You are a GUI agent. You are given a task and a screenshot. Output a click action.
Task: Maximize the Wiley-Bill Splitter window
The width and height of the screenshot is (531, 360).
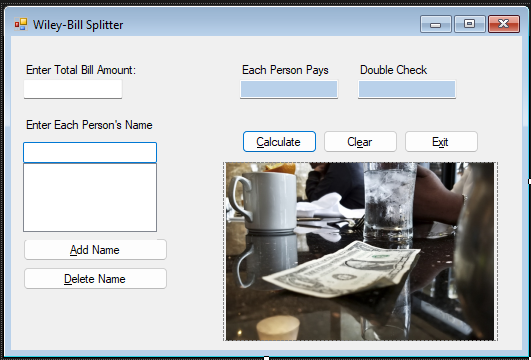coord(469,24)
